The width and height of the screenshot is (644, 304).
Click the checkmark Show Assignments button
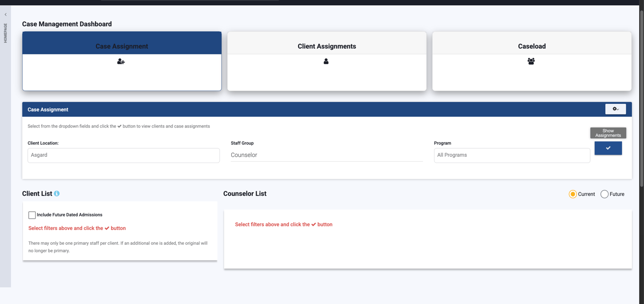coord(608,148)
